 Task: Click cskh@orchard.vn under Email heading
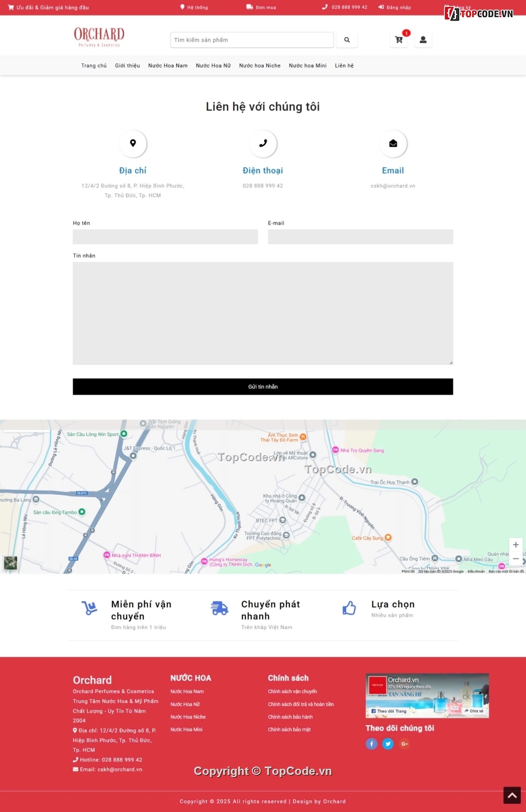click(393, 186)
